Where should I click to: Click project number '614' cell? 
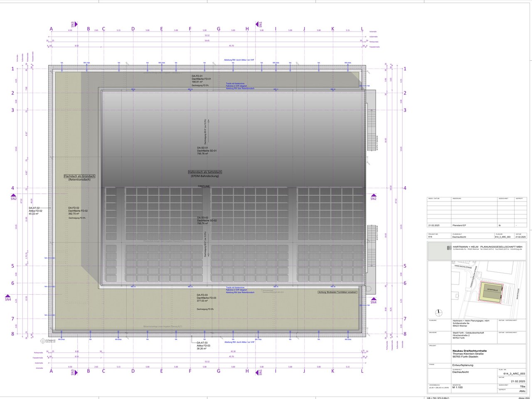430,236
